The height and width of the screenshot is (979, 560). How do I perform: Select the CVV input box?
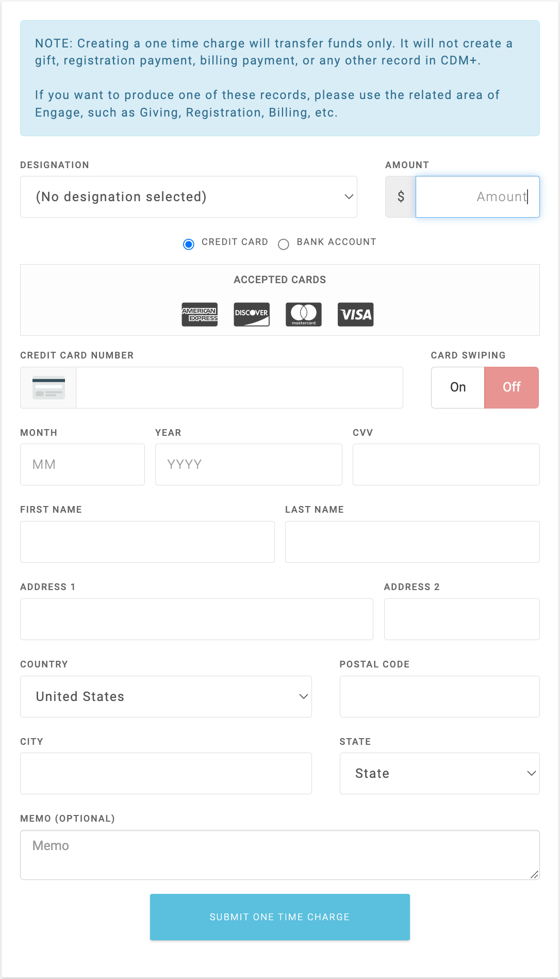click(446, 465)
